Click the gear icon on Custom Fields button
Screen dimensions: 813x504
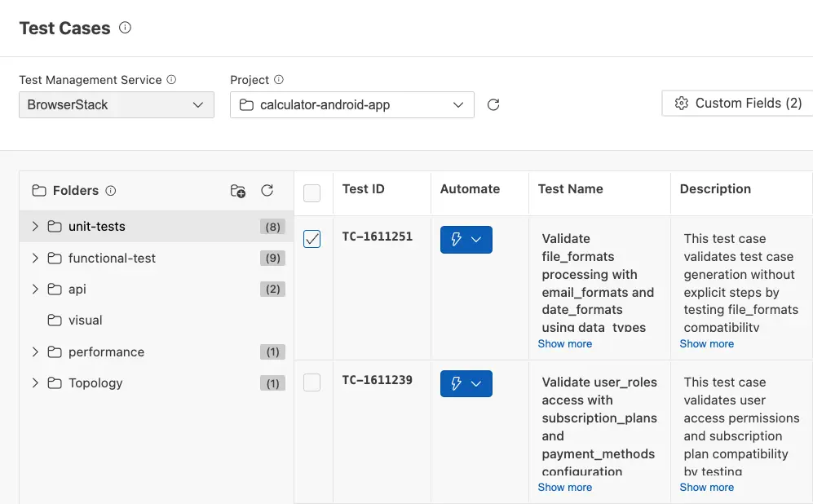tap(681, 104)
